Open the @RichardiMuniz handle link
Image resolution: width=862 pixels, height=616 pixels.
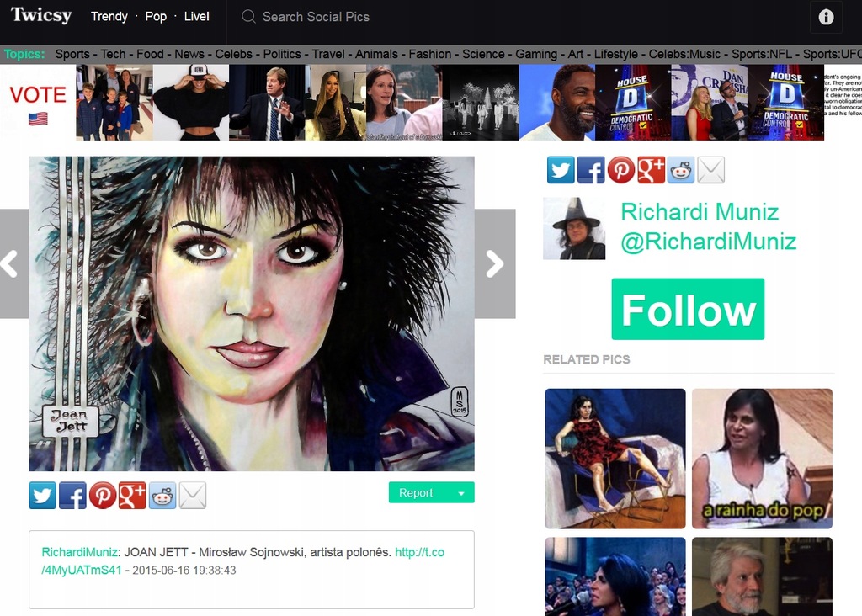tap(709, 242)
